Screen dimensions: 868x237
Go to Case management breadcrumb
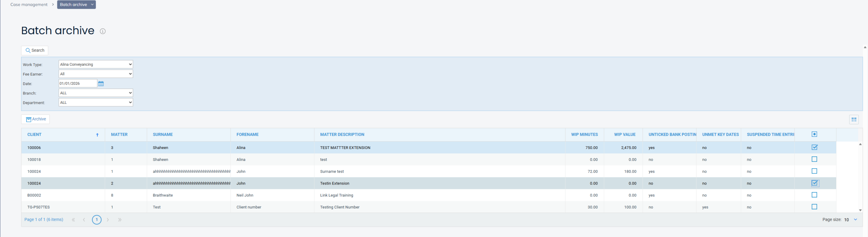(x=29, y=5)
